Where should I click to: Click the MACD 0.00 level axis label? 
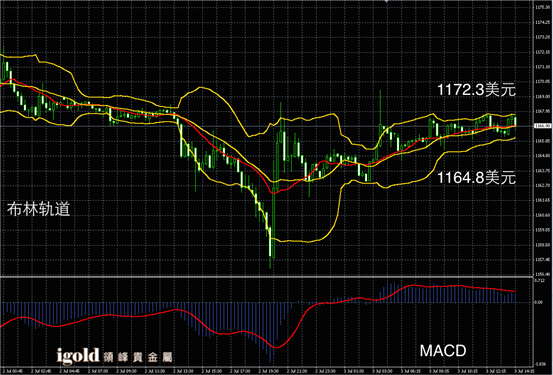tap(539, 302)
